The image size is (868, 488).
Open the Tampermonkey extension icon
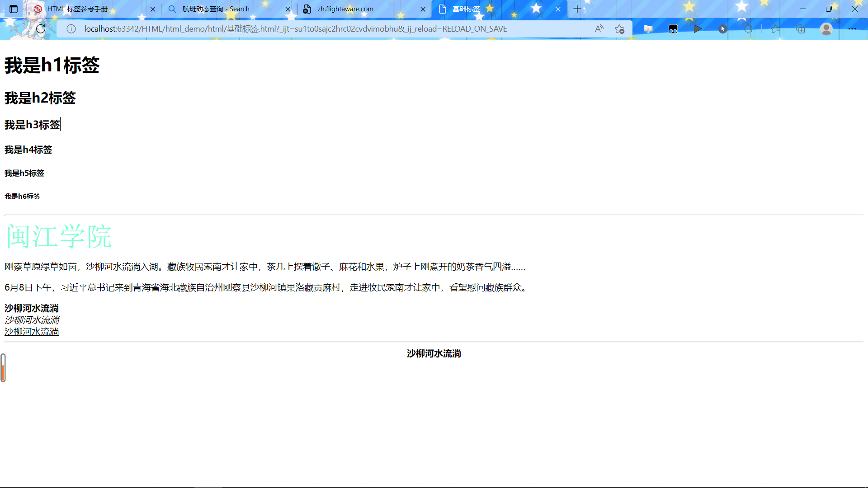tap(673, 29)
